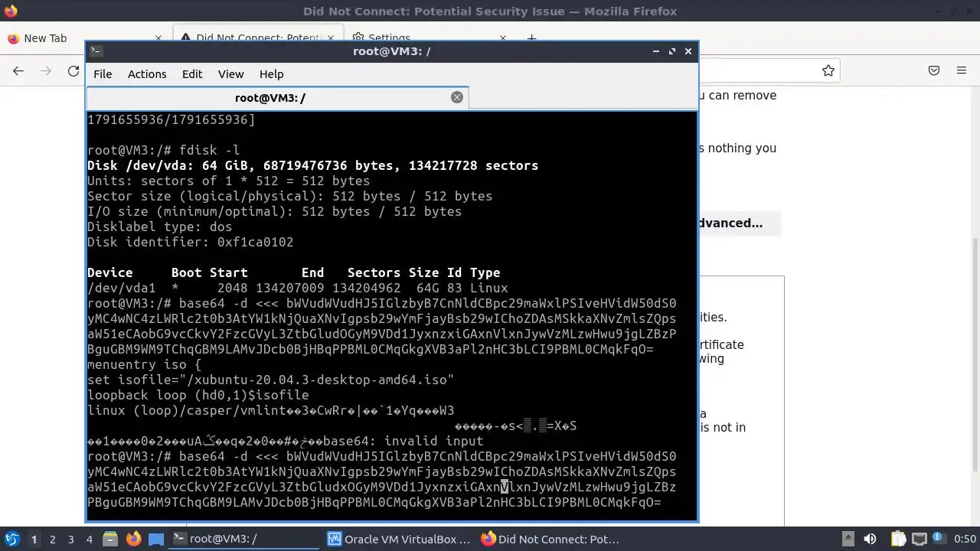Click the 'Disk identifier: 0xf1ca0102' line

tap(190, 242)
